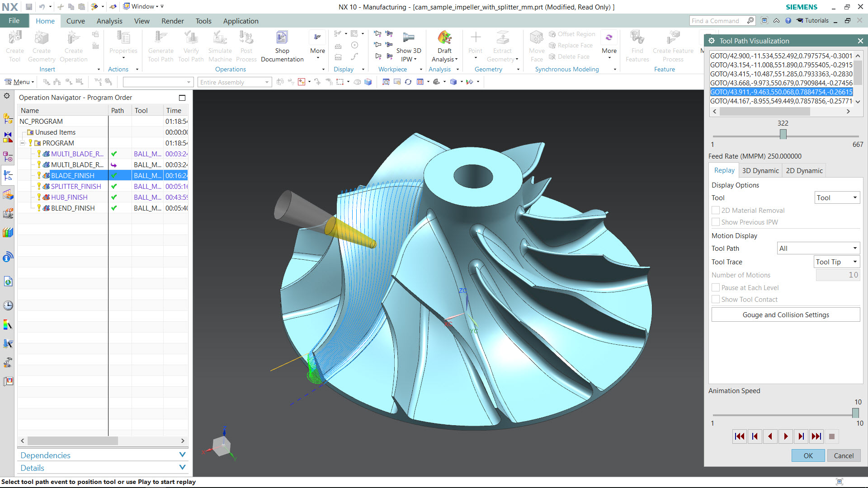The image size is (868, 488).
Task: Adjust Animation Speed slider
Action: 855,413
